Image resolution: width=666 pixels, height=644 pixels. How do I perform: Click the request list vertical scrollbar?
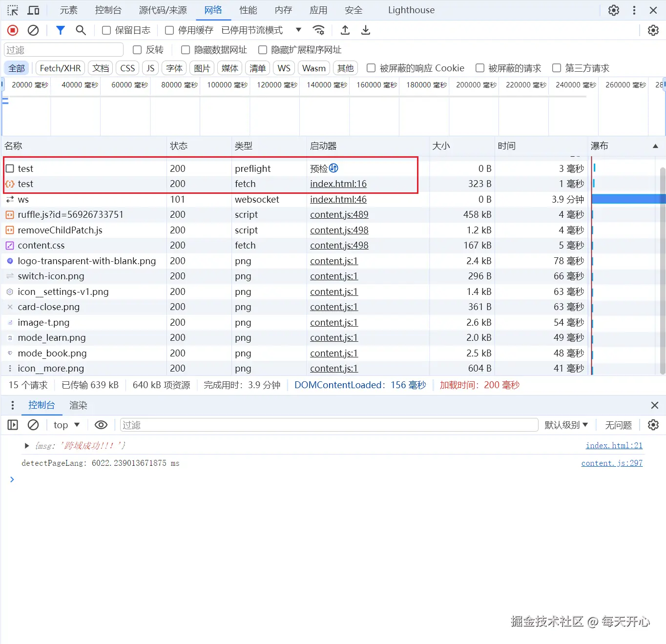663,271
